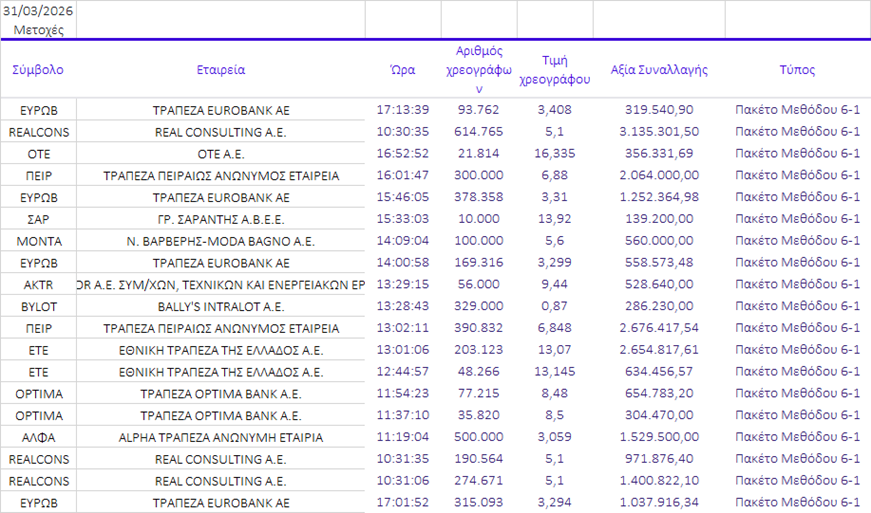The image size is (871, 513).
Task: Select the time cell 17:13:39
Action: (403, 110)
